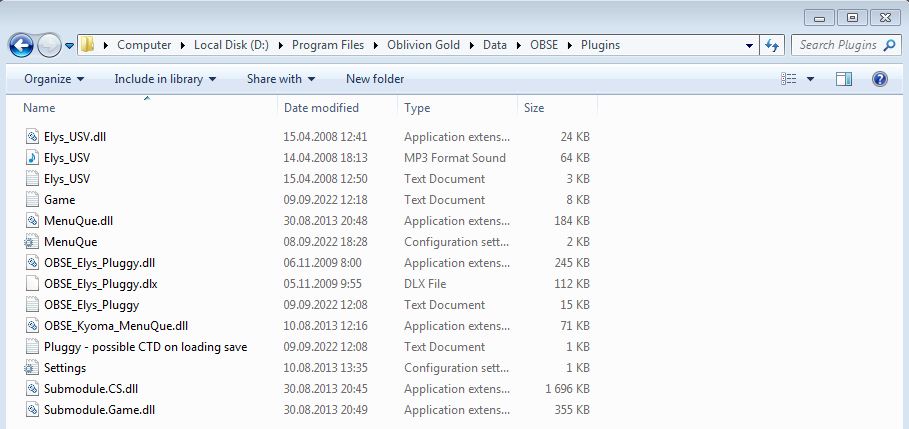Viewport: 909px width, 429px height.
Task: Select OBSE_Elys_Pluggy.dll icon
Action: click(32, 263)
